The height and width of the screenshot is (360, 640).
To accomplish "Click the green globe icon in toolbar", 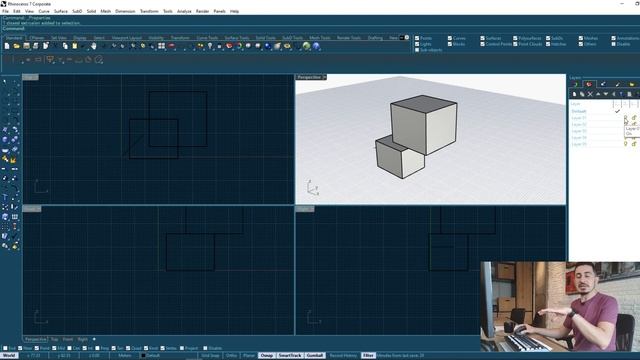I will click(x=306, y=47).
